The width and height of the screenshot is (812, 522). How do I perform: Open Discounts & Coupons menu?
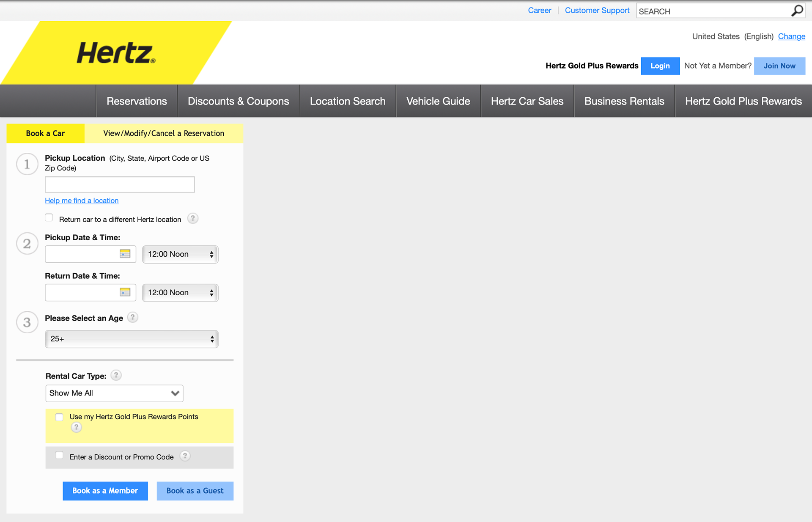click(x=239, y=101)
